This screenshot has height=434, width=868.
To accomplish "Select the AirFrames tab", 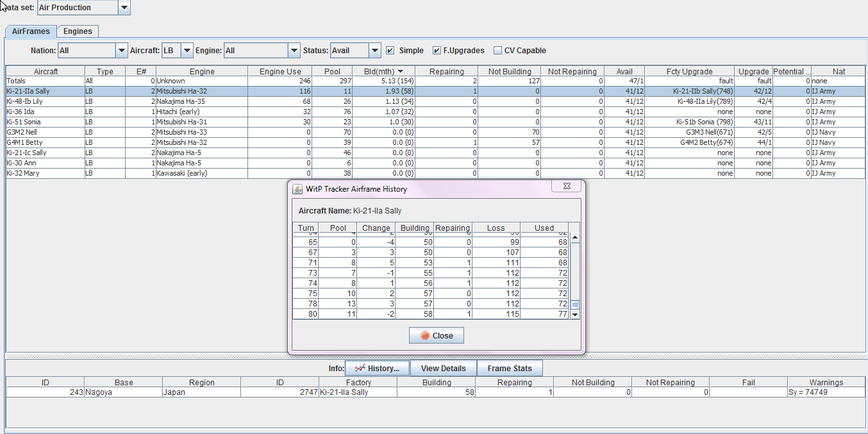I will (31, 31).
